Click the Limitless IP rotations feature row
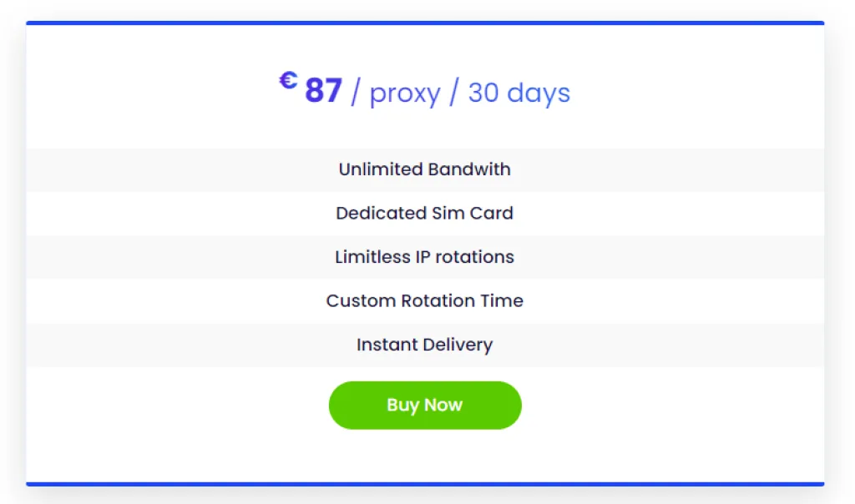 point(425,257)
